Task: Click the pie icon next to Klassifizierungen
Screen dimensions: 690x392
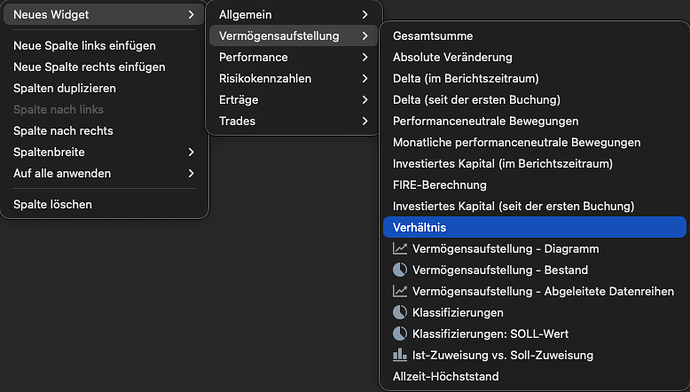Action: [x=400, y=312]
